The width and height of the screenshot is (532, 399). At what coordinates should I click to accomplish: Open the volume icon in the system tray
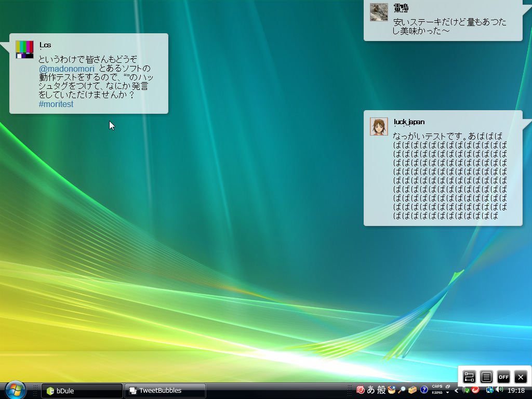point(500,390)
